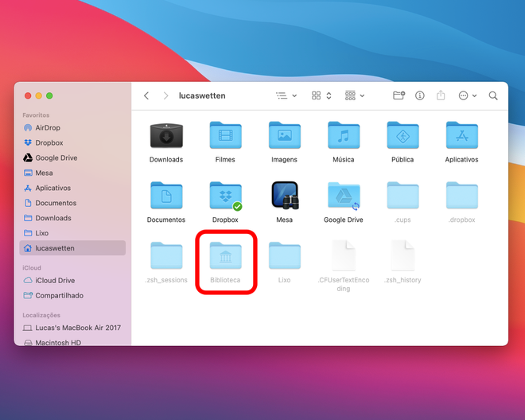The width and height of the screenshot is (525, 420).
Task: Zoom the window with green button
Action: pos(49,95)
